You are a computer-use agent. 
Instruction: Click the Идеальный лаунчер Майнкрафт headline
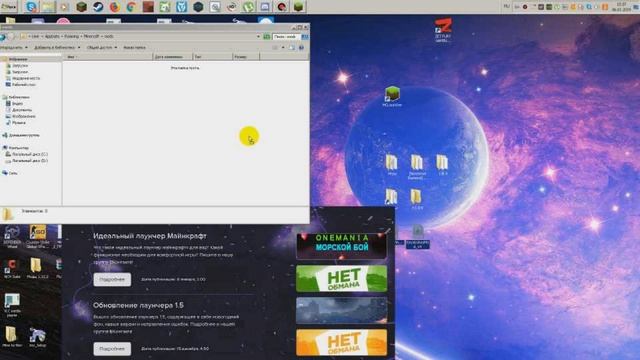[150, 236]
